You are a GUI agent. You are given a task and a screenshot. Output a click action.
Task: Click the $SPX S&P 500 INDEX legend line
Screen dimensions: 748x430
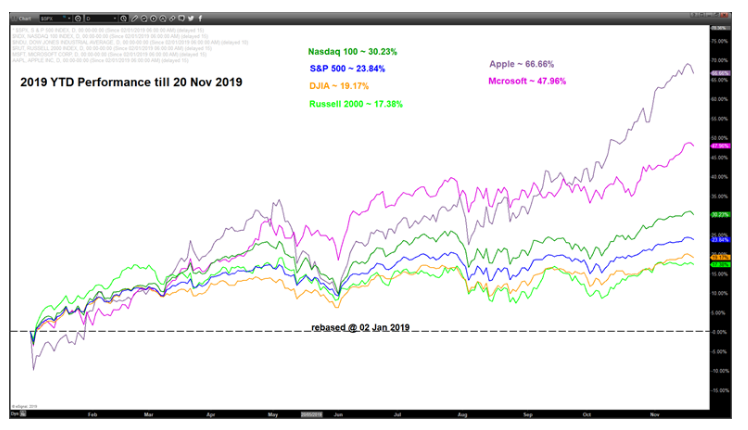(x=108, y=30)
